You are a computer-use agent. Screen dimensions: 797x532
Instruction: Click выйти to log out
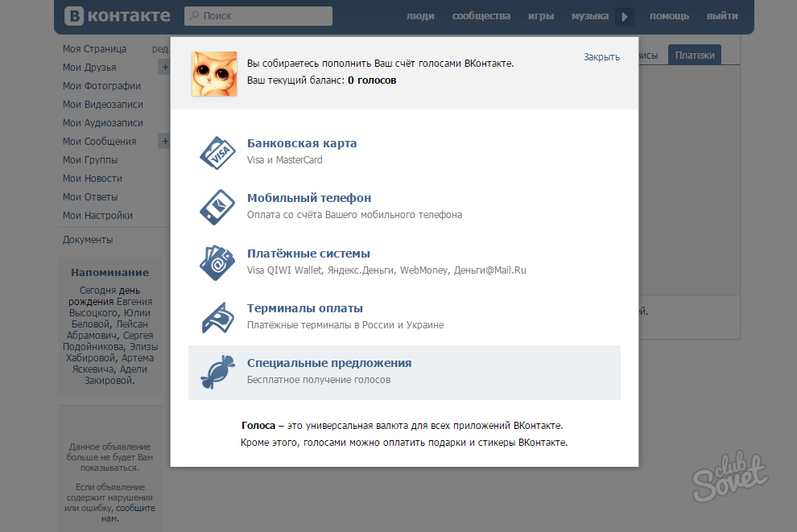click(x=722, y=16)
